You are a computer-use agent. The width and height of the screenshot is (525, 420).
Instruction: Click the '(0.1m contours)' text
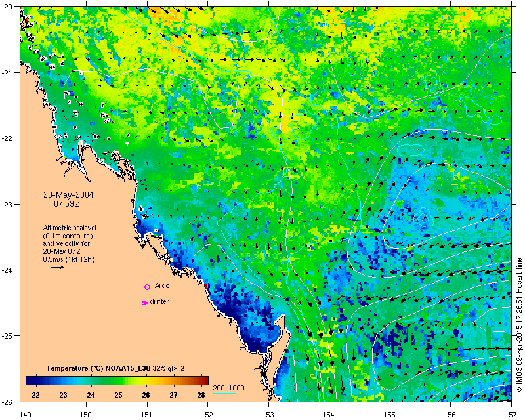click(x=68, y=236)
